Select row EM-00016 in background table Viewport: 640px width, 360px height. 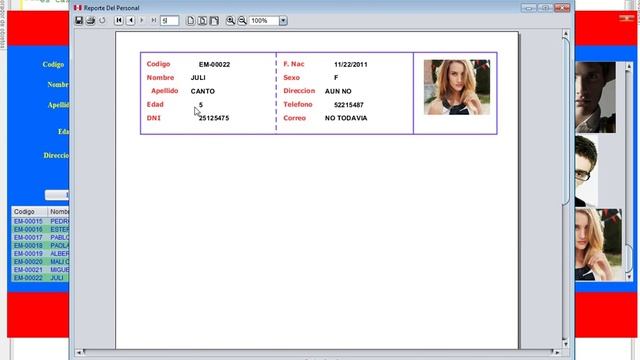[40, 229]
